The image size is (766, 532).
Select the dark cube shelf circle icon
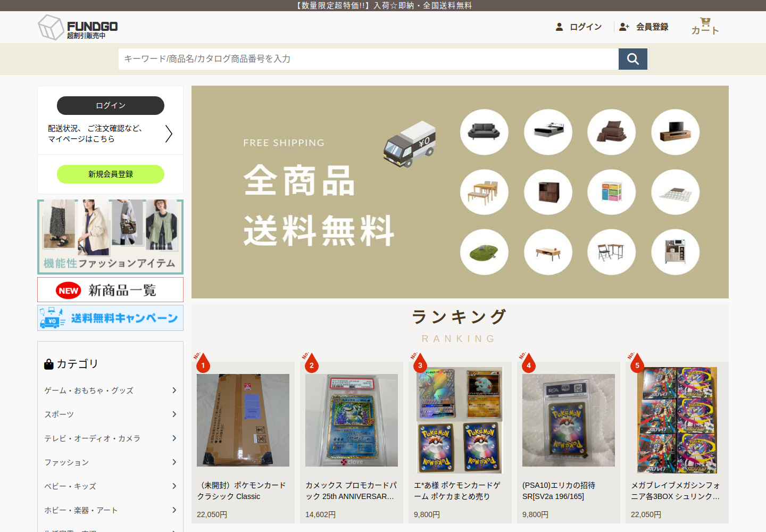548,192
